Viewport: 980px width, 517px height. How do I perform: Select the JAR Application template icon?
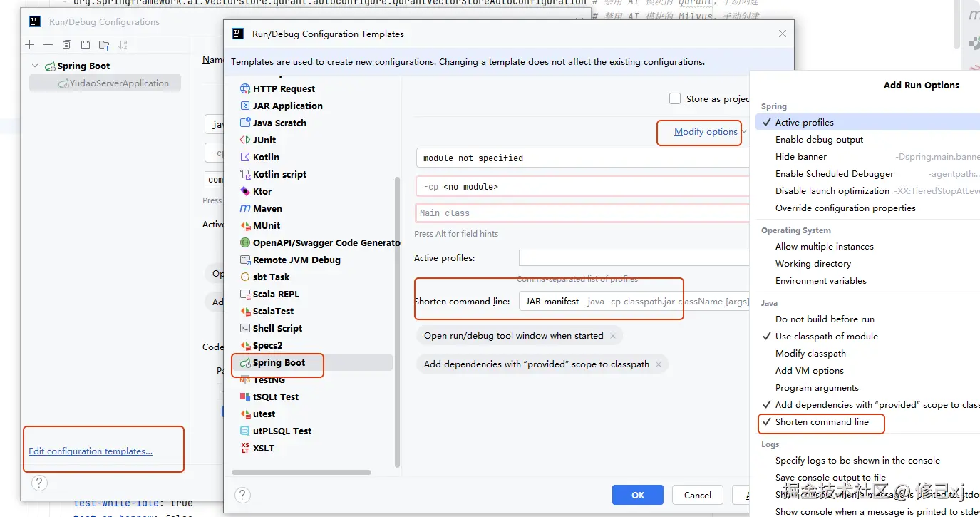pyautogui.click(x=245, y=106)
